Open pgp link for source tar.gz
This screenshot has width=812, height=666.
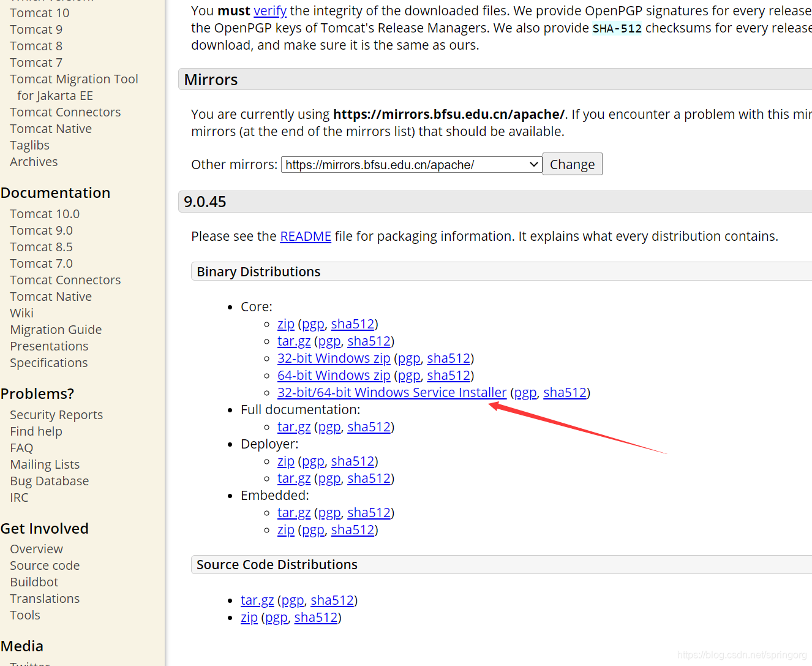coord(293,600)
